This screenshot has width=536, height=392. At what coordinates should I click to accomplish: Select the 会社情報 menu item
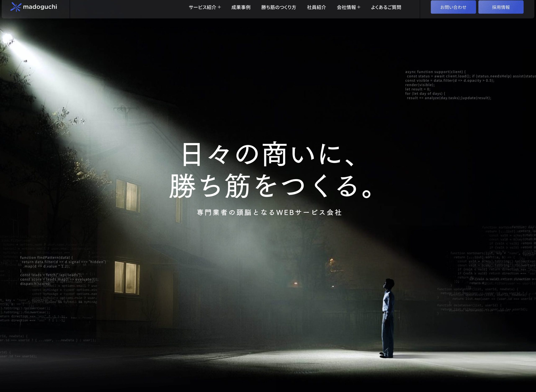346,7
